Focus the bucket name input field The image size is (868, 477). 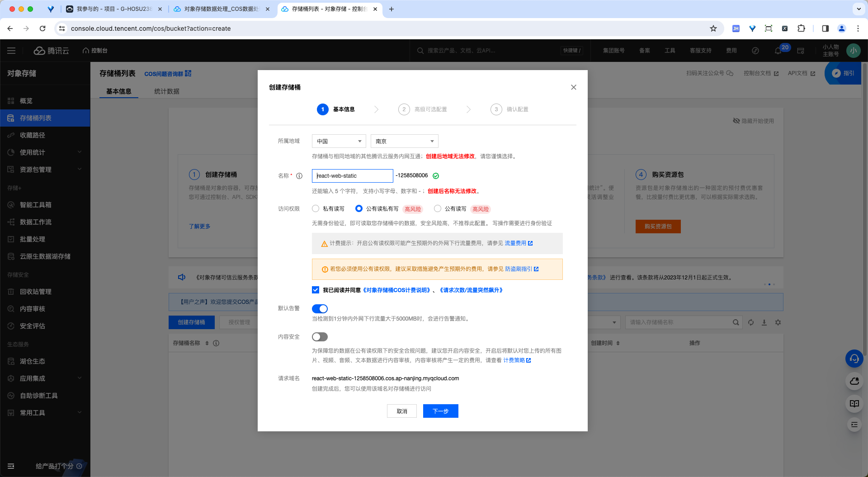tap(353, 175)
